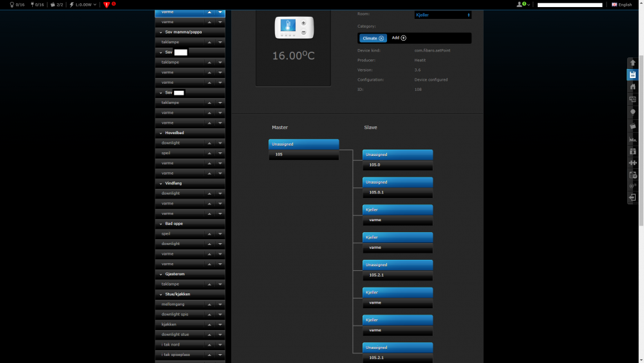
Task: Open the Room dropdown showing Kjeller
Action: point(443,14)
